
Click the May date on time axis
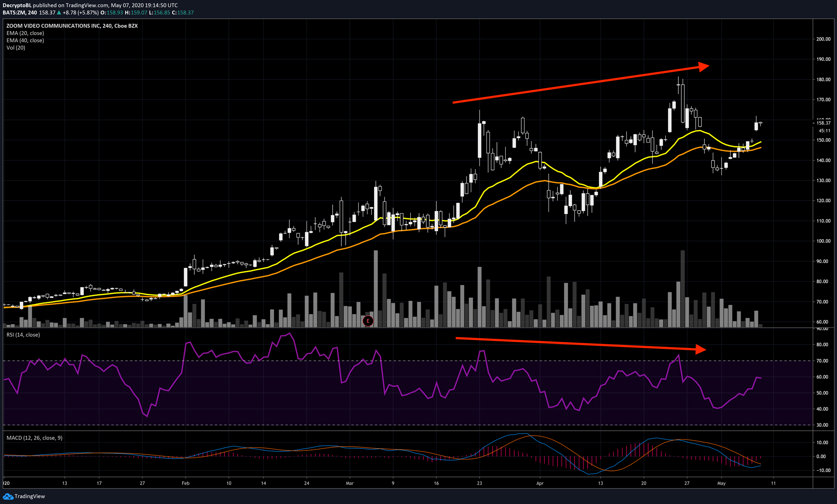[721, 483]
